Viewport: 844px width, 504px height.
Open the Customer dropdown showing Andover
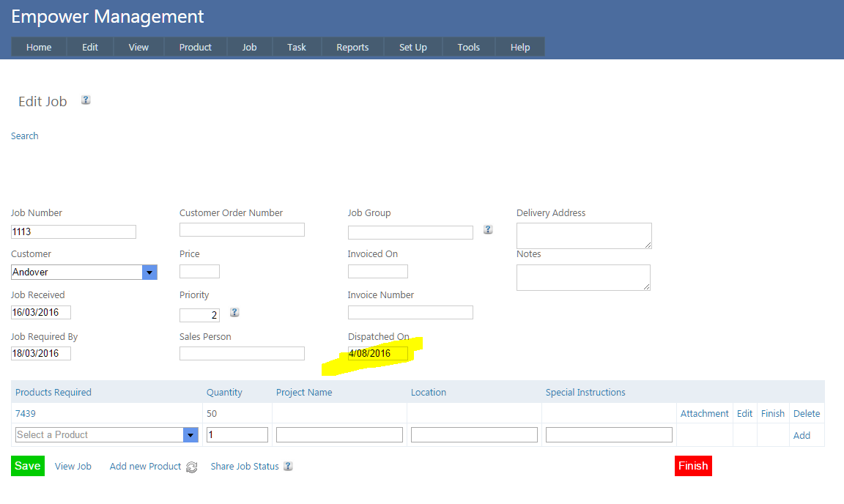[x=149, y=272]
